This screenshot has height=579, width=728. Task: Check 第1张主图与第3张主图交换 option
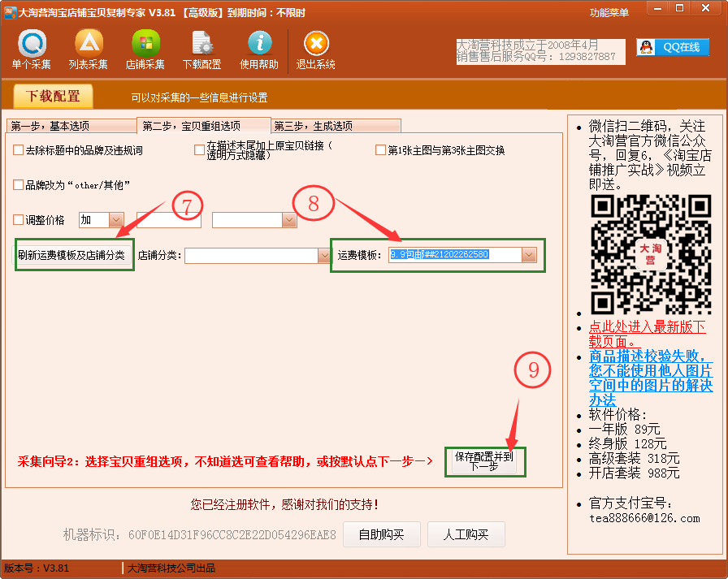[x=380, y=150]
